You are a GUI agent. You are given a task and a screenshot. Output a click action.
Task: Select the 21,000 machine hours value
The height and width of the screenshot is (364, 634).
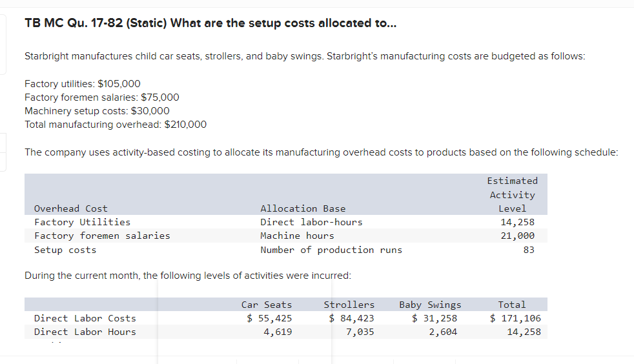click(518, 236)
